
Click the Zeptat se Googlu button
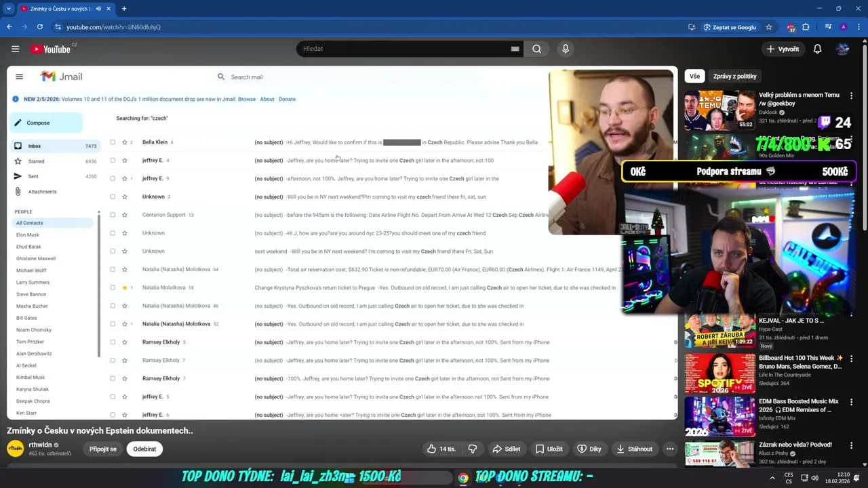[x=730, y=27]
